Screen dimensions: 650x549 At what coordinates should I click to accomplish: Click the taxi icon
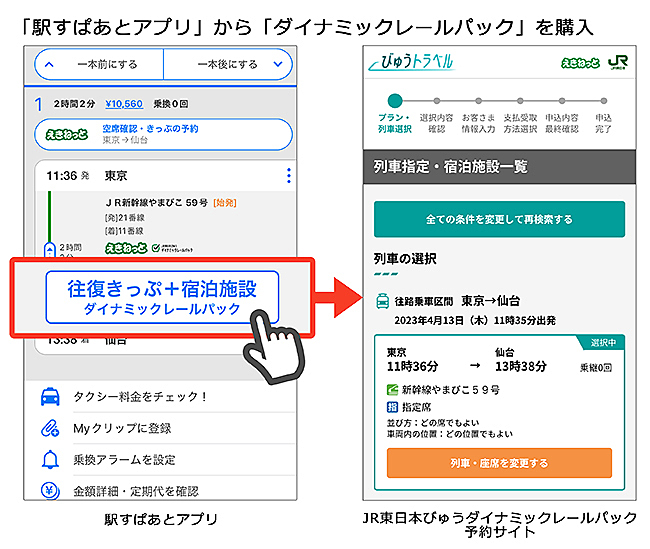pos(50,396)
